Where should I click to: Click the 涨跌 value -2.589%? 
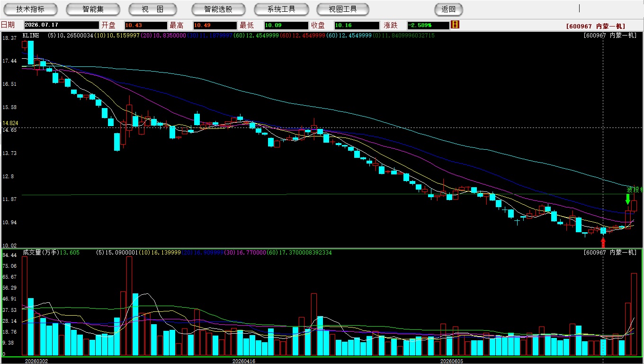click(429, 25)
